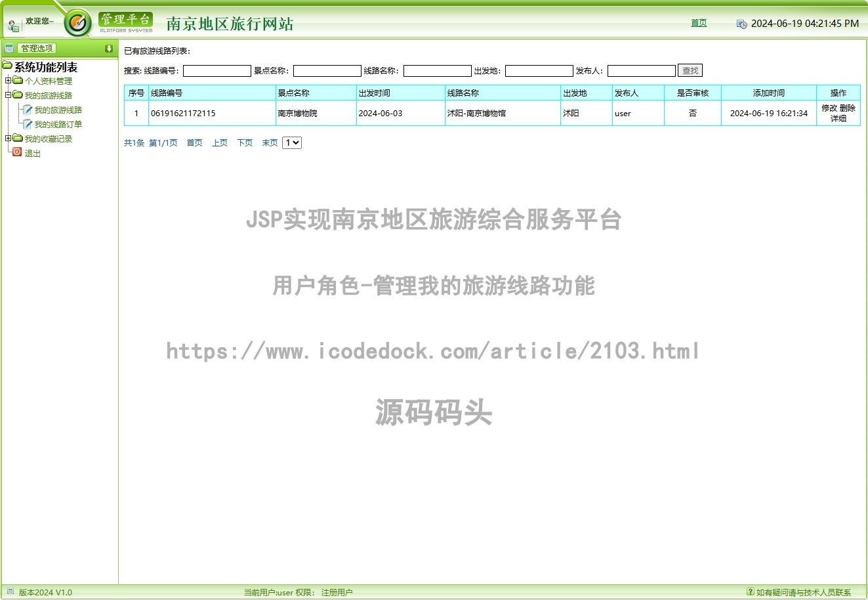Focus the 发布人 search field

click(x=642, y=70)
